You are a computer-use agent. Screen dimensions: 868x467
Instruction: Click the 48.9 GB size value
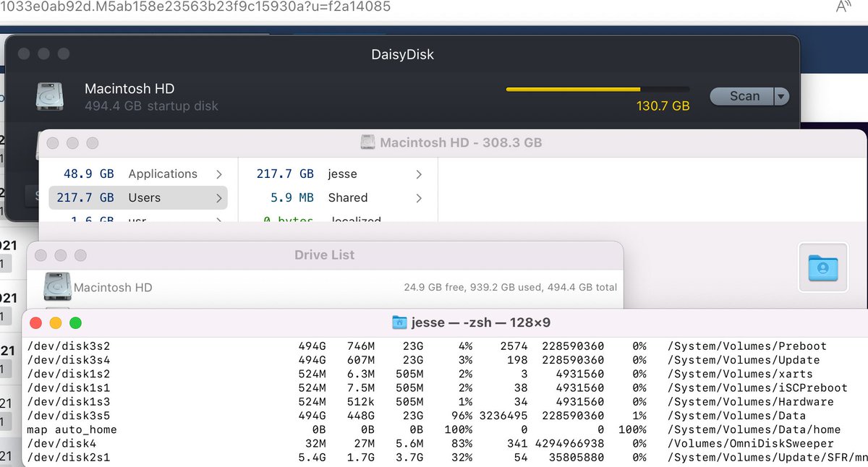[x=88, y=173]
